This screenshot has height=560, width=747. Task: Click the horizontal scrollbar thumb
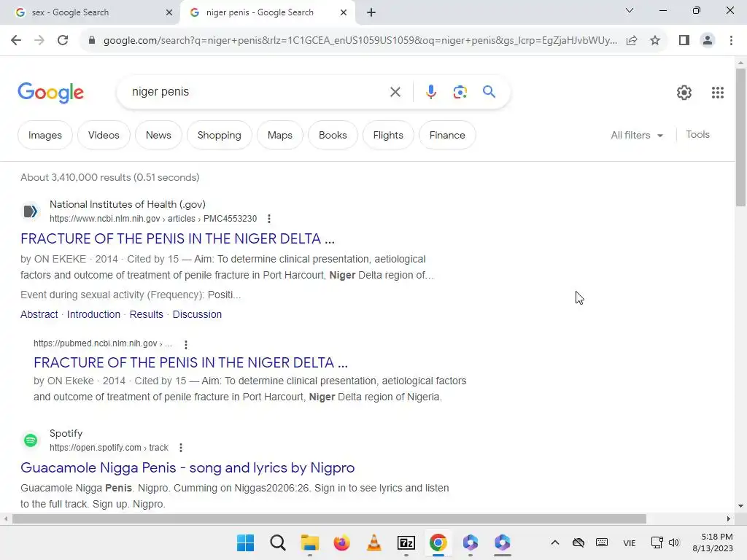[x=329, y=518]
